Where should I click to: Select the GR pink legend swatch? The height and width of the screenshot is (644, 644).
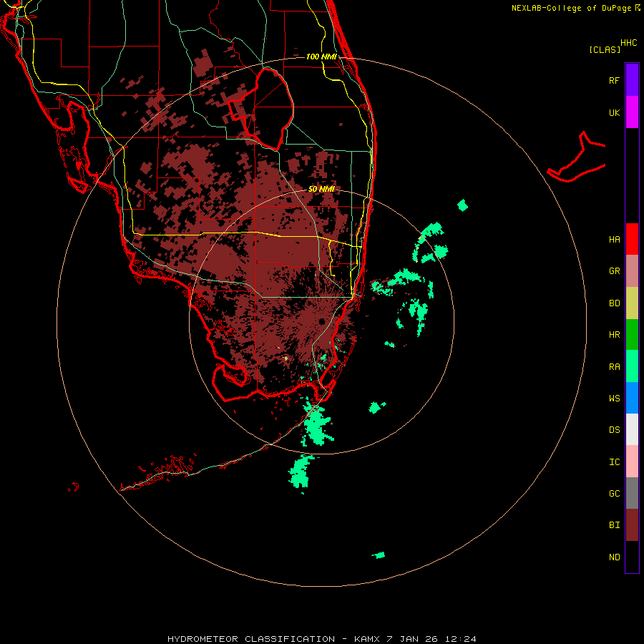(632, 270)
